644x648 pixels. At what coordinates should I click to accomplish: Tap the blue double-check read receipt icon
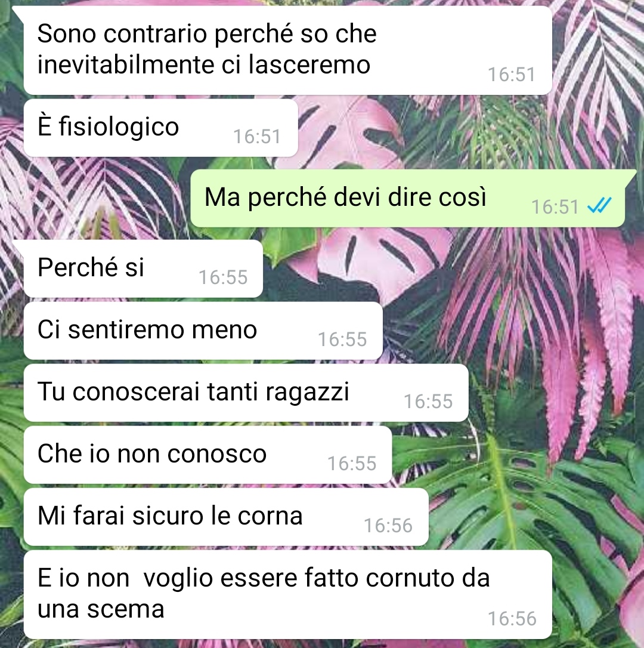[x=599, y=205]
